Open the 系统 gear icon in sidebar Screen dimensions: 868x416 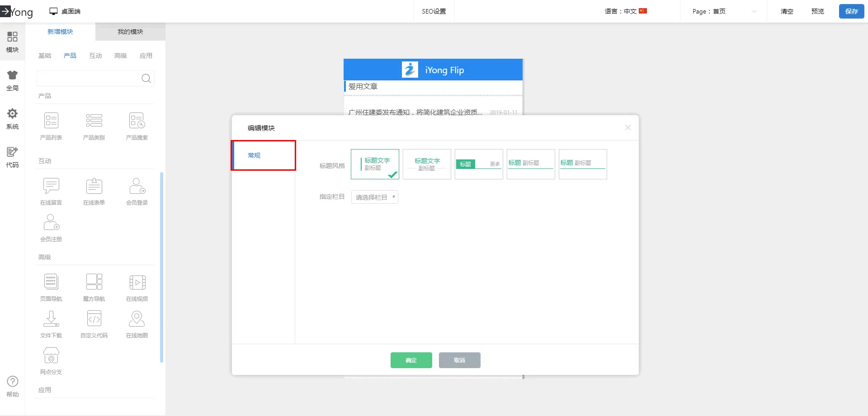click(12, 118)
